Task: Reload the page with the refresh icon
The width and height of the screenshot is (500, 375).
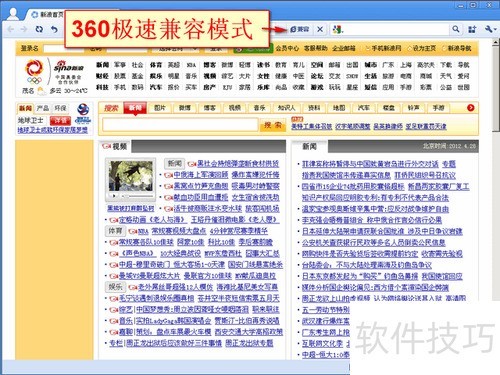Action: (39, 29)
